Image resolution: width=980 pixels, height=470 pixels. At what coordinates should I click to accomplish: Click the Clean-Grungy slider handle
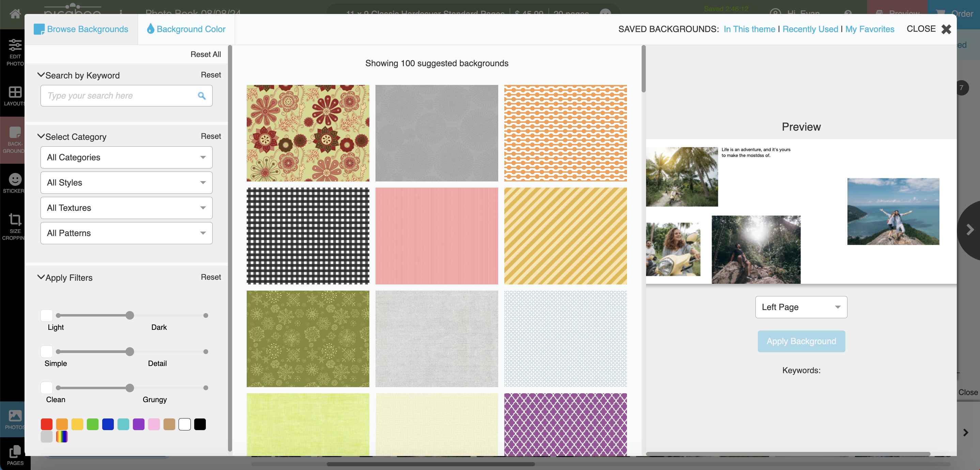point(130,388)
